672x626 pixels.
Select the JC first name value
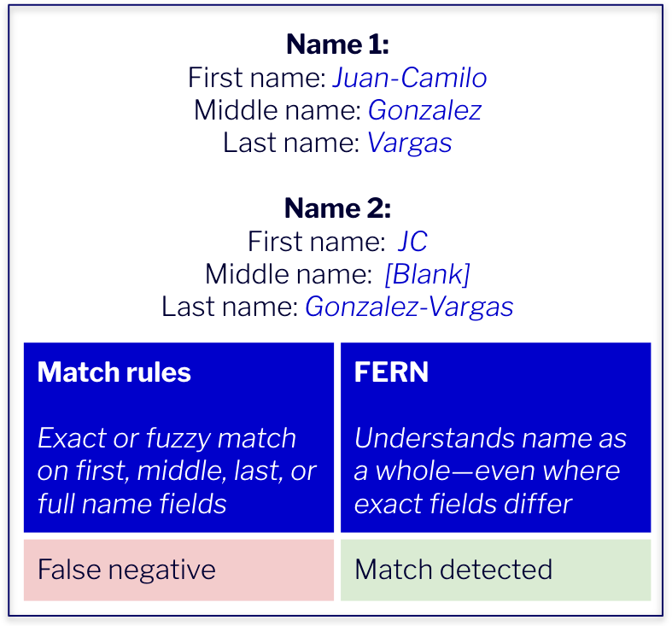412,242
